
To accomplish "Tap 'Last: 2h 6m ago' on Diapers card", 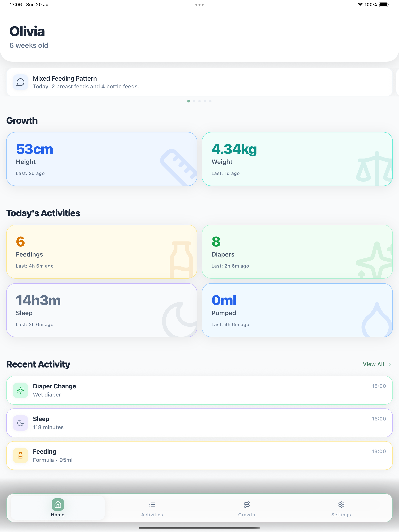I will coord(230,266).
